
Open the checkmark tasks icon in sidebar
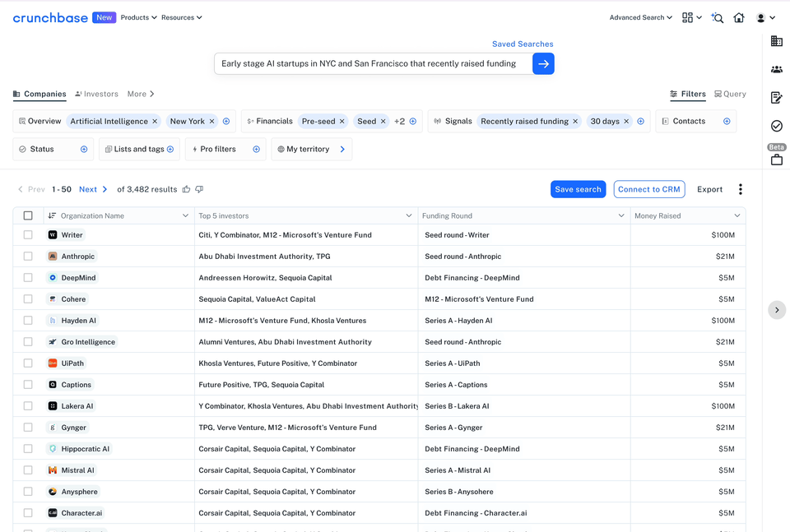pyautogui.click(x=776, y=126)
